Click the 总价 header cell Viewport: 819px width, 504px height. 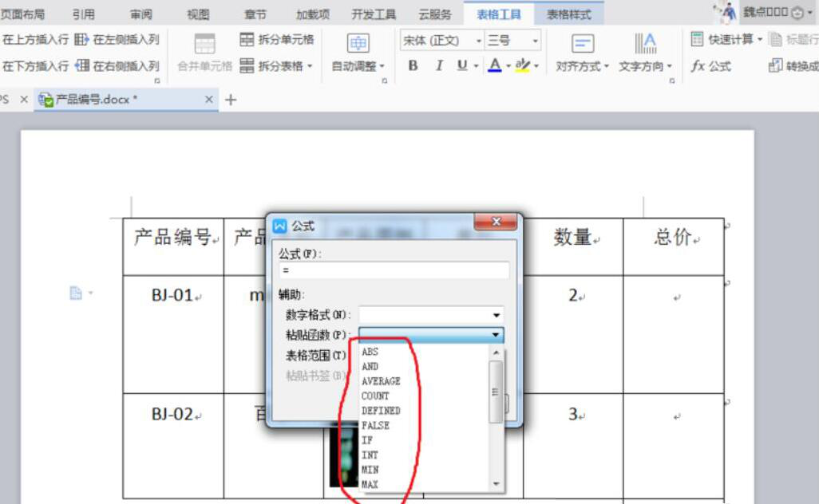tap(673, 246)
